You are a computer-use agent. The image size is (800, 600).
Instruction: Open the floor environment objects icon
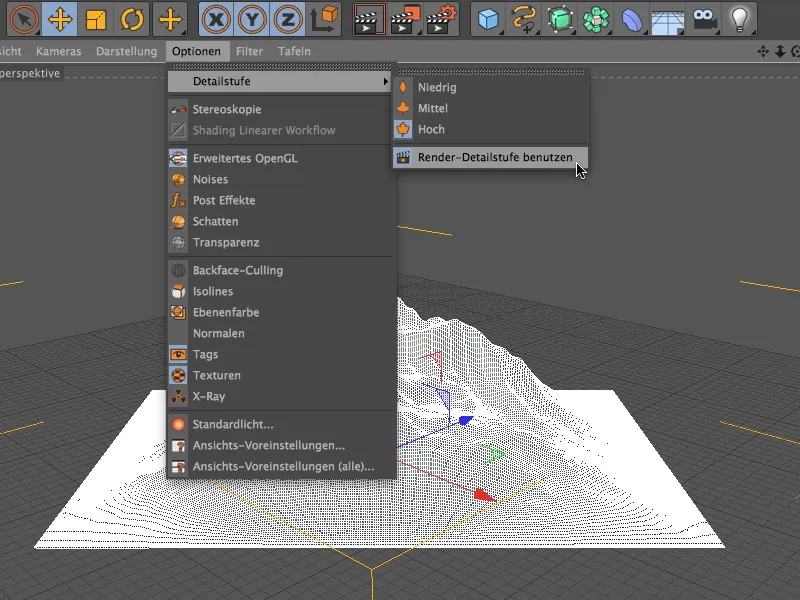pyautogui.click(x=667, y=19)
